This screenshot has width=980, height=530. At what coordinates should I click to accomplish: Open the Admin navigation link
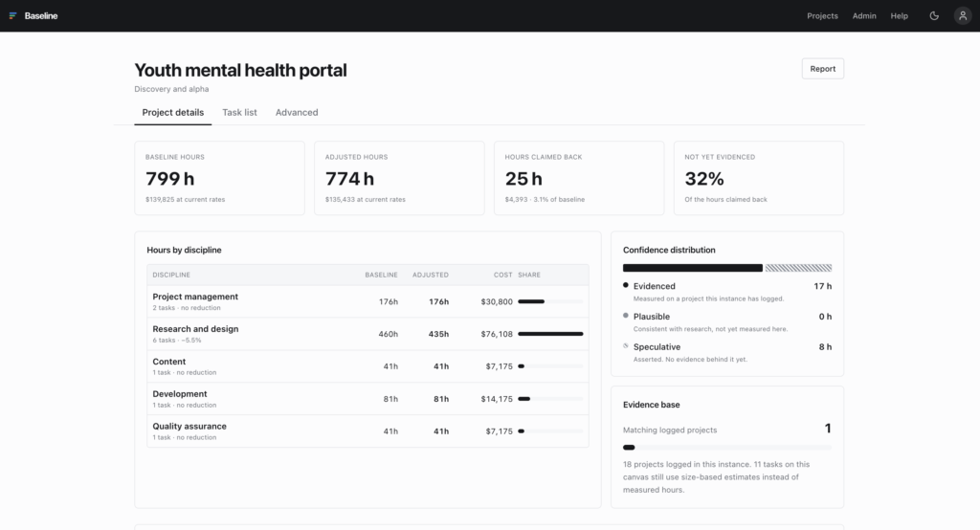tap(864, 15)
